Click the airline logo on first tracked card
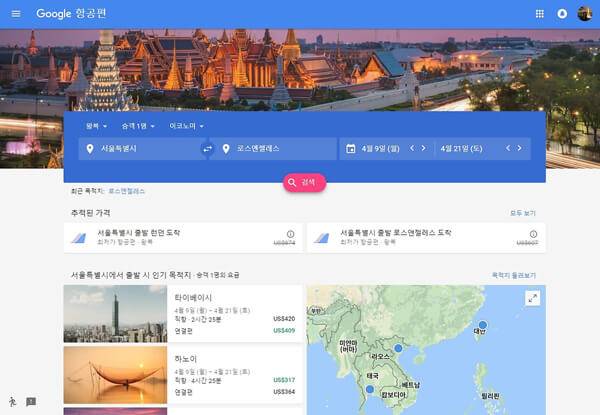Screen dimensions: 600x415 pos(78,238)
